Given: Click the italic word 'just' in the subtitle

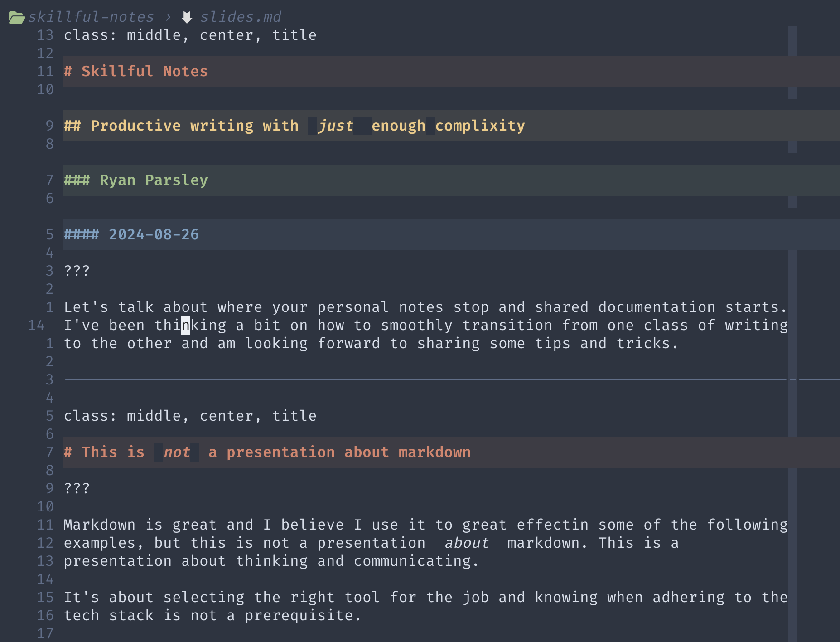Looking at the screenshot, I should click(336, 125).
